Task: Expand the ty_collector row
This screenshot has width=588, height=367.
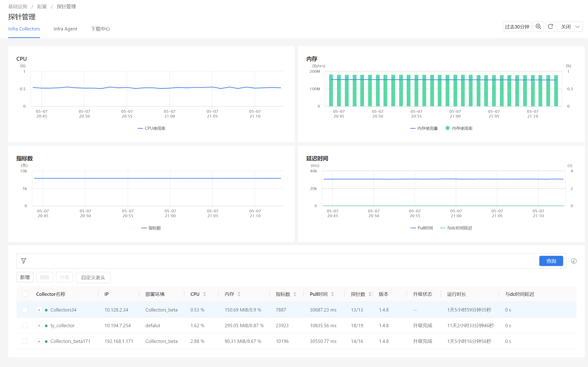Action: click(x=39, y=326)
